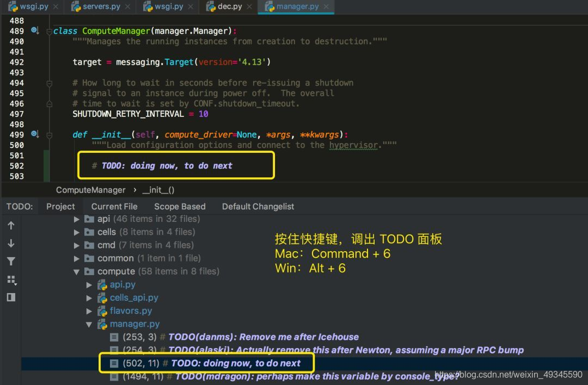Click ComputeManager in the breadcrumb bar
This screenshot has width=588, height=385.
(91, 190)
